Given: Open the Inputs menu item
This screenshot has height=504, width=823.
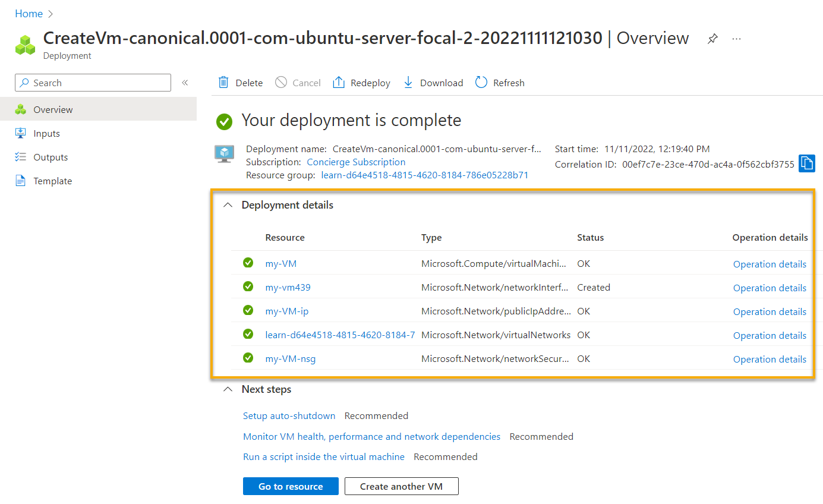Looking at the screenshot, I should tap(98, 133).
